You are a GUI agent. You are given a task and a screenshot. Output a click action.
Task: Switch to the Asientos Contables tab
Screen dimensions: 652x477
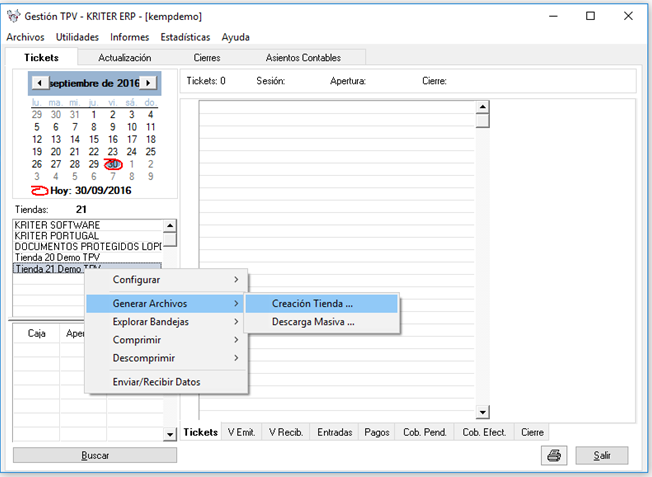(x=303, y=58)
